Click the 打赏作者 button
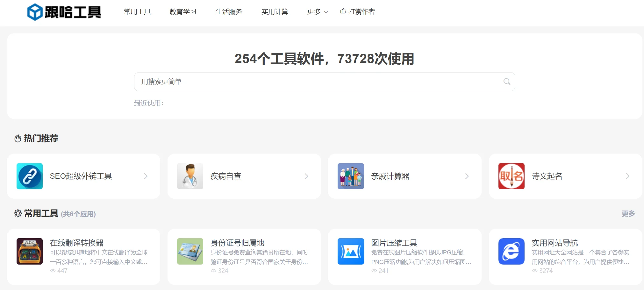The image size is (644, 290). 358,11
